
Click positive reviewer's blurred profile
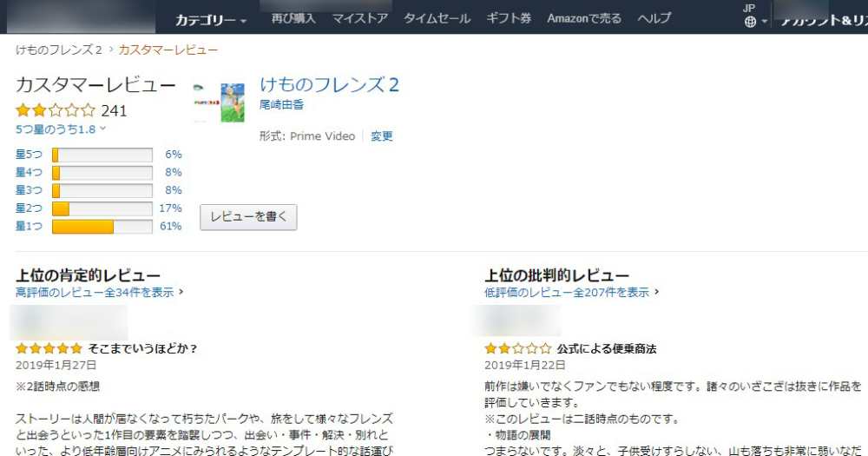pos(69,322)
